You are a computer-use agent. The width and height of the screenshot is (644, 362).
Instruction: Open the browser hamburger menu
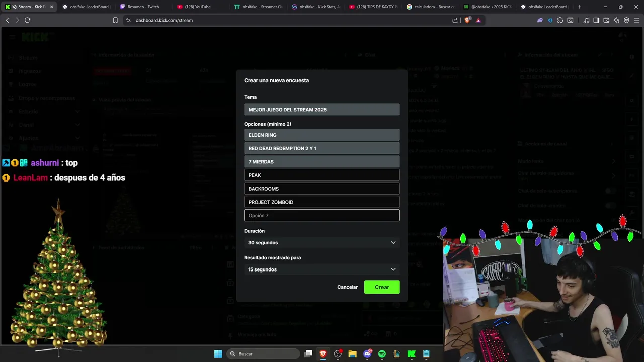(636, 20)
